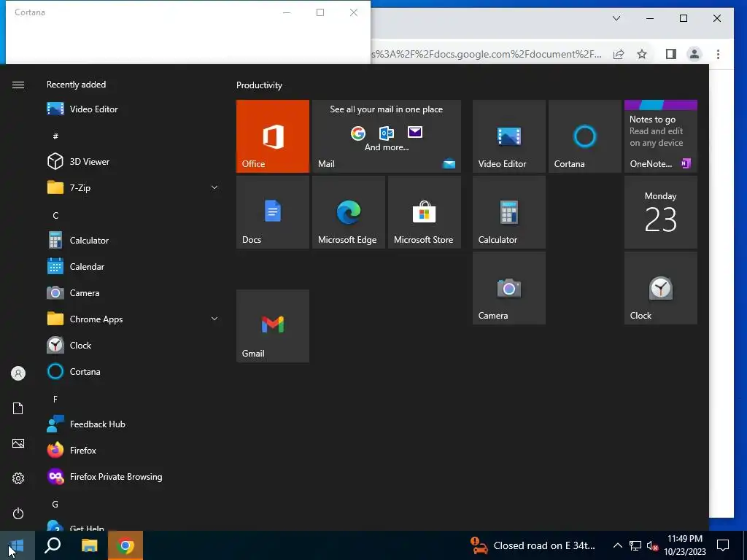The image size is (747, 560).
Task: Launch Firefox Private Browsing
Action: tap(133, 477)
